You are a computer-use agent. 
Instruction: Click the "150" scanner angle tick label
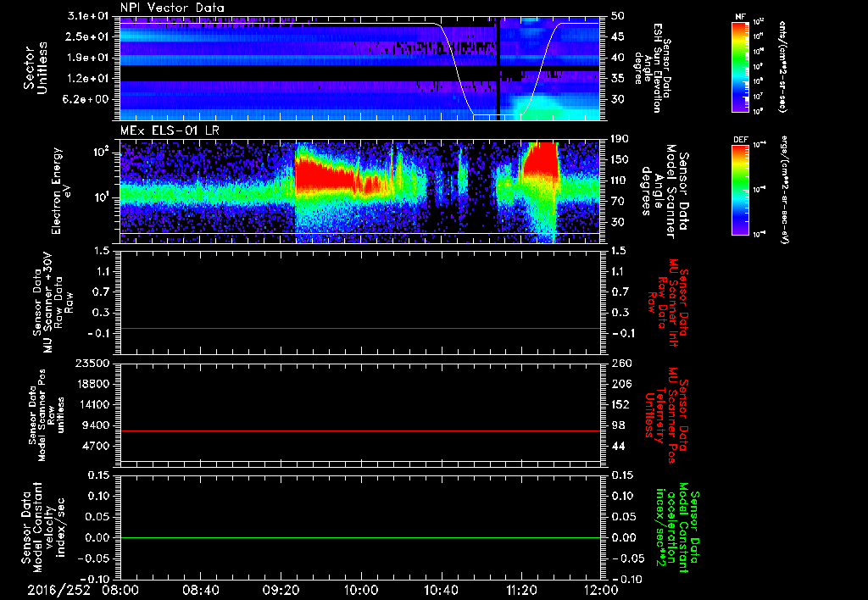point(620,160)
